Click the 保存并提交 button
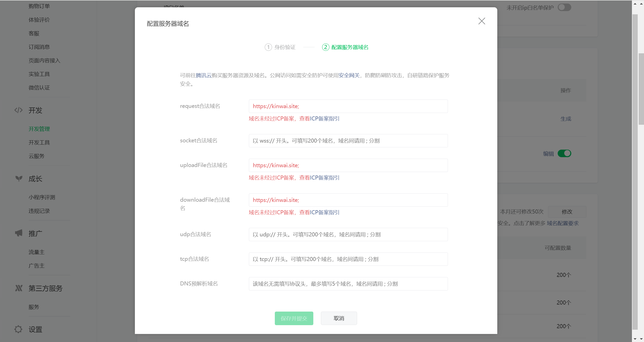Image resolution: width=644 pixels, height=342 pixels. (x=294, y=318)
